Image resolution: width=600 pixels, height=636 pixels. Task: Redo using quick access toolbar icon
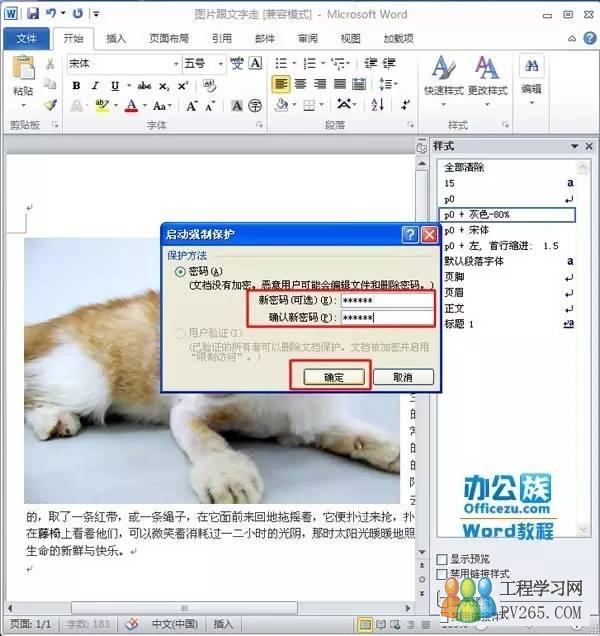[x=77, y=13]
